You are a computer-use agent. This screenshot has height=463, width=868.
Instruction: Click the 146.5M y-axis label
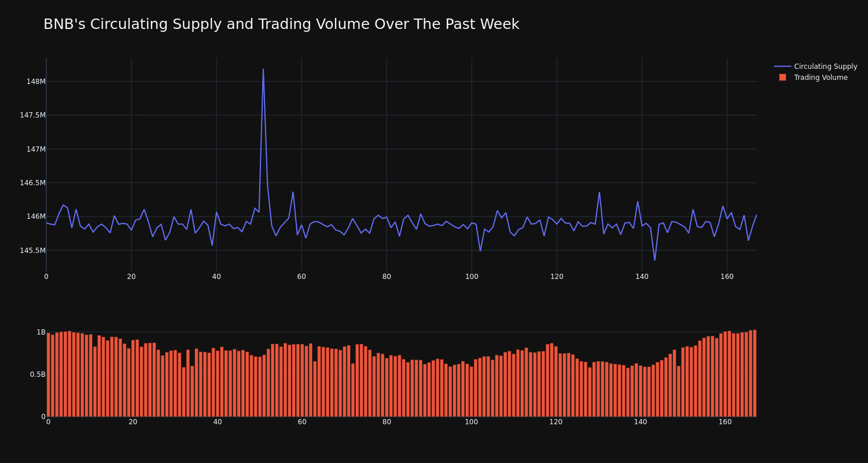(x=32, y=183)
